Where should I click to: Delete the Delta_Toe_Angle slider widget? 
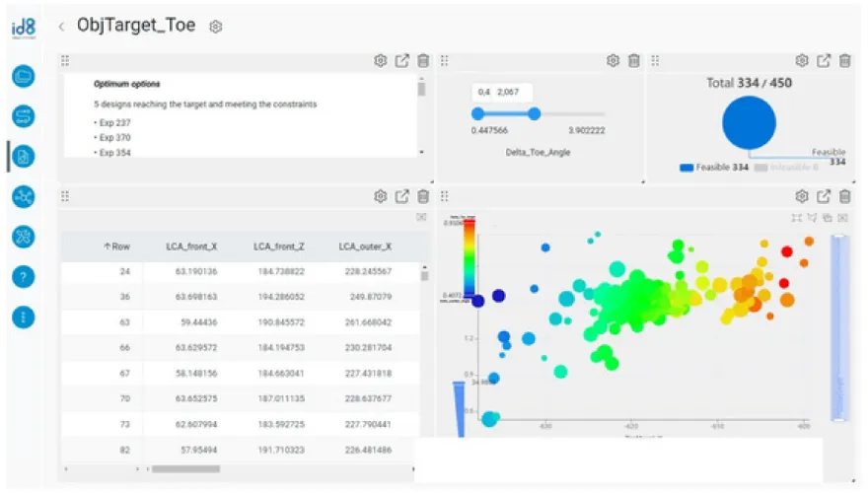634,61
